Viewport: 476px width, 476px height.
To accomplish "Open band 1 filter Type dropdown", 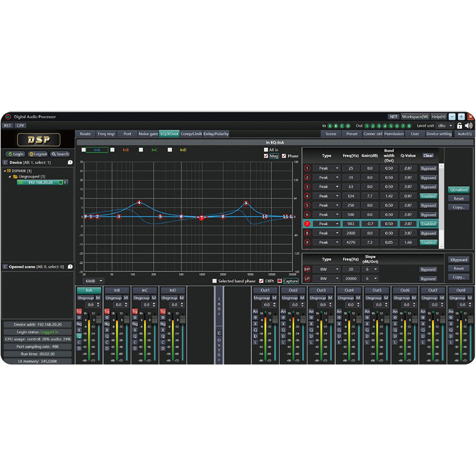I will (x=327, y=169).
